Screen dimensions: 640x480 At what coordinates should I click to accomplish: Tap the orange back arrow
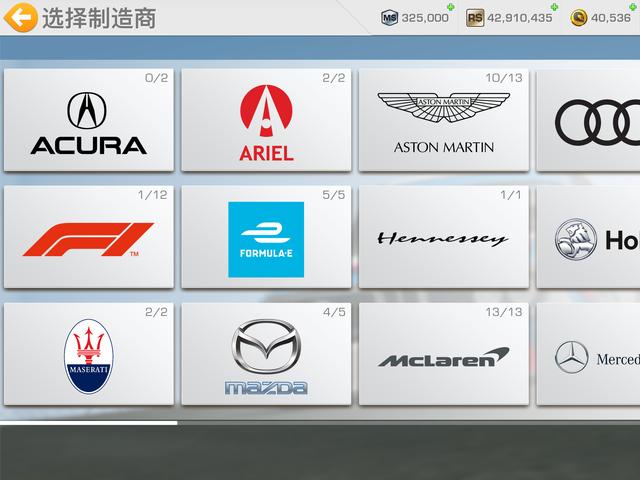21,17
